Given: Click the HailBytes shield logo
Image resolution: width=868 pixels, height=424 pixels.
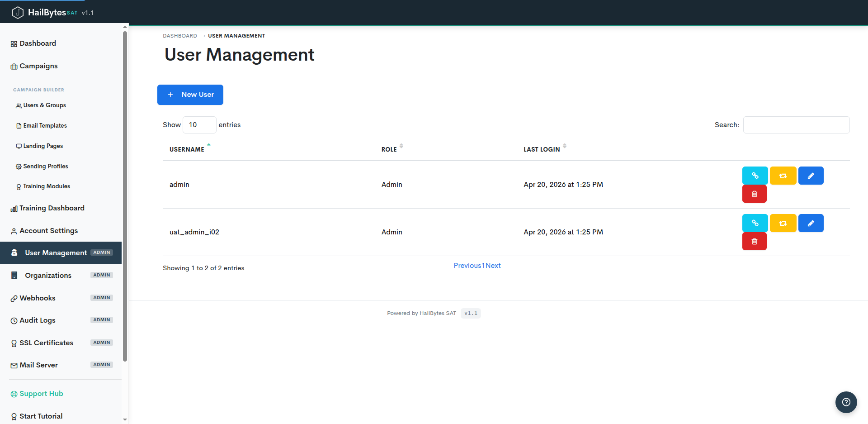Looking at the screenshot, I should click(18, 13).
